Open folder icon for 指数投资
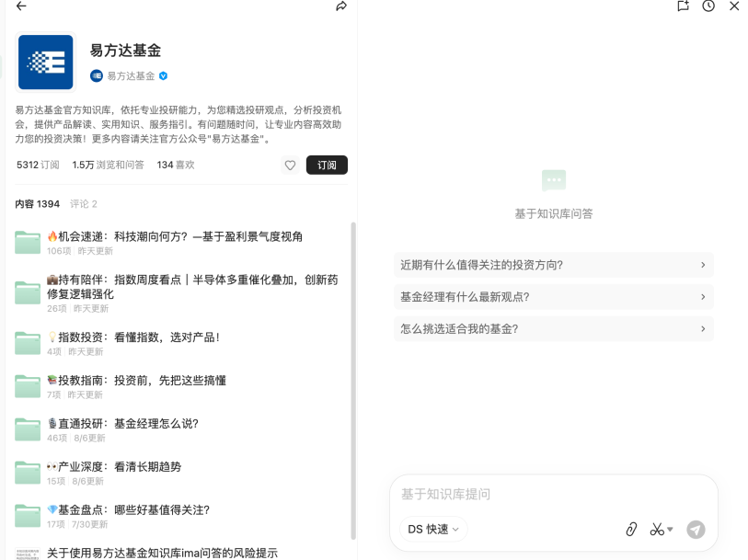Viewport: 748px width, 560px height. coord(28,343)
